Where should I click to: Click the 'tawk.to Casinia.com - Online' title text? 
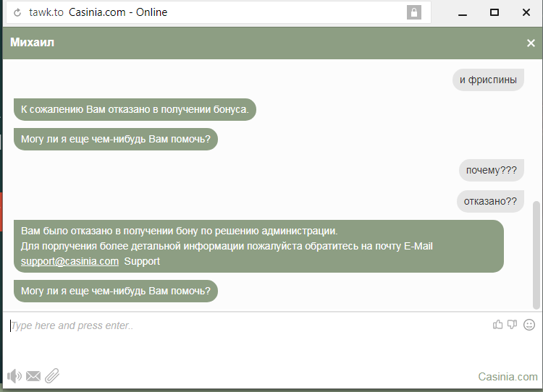point(98,12)
